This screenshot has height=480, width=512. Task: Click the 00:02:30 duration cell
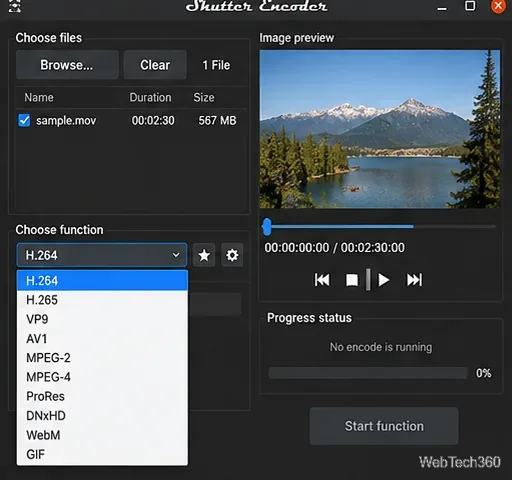153,120
